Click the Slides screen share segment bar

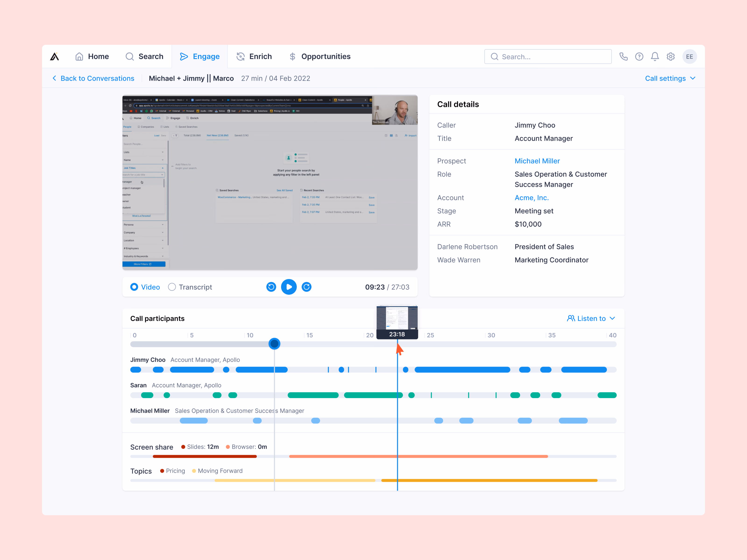pyautogui.click(x=205, y=456)
